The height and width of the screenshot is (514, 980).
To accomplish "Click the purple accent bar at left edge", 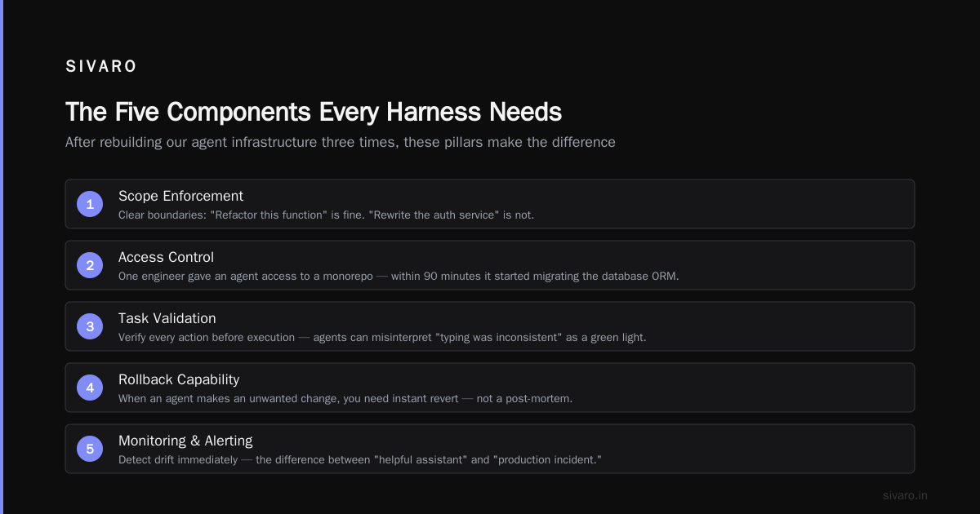I will point(2,257).
